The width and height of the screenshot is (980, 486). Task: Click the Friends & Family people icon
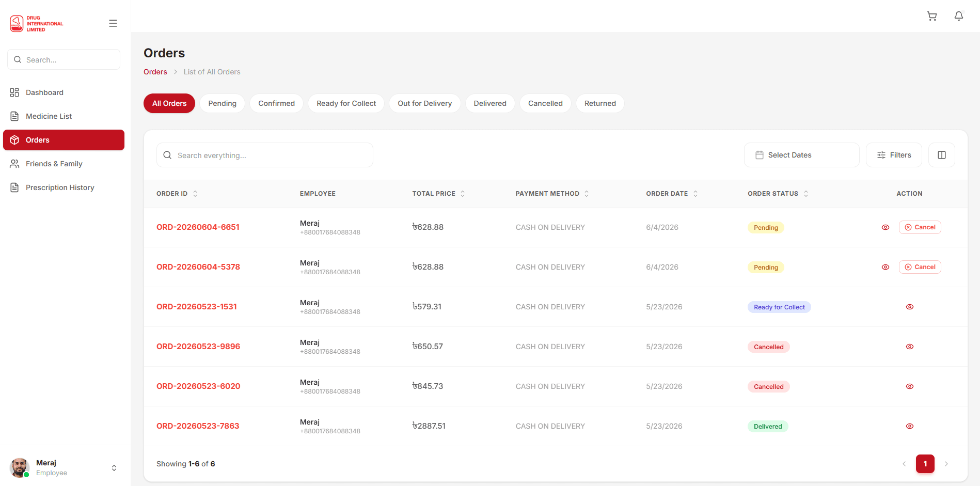(x=14, y=164)
